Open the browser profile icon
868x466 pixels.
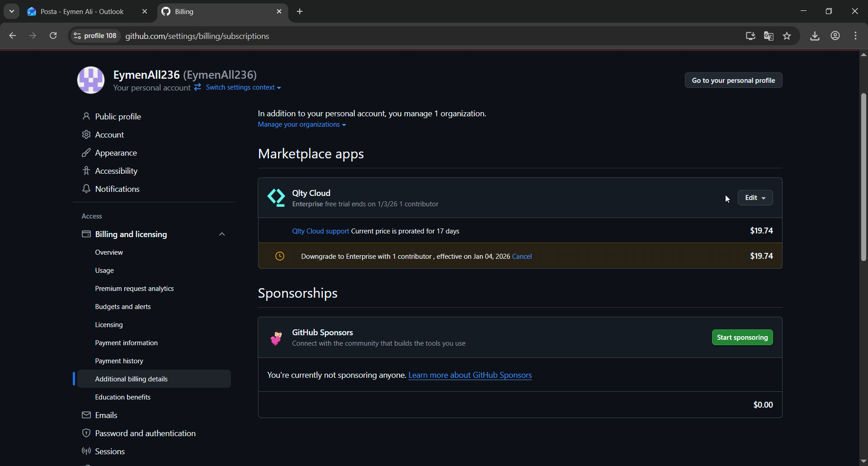tap(835, 36)
